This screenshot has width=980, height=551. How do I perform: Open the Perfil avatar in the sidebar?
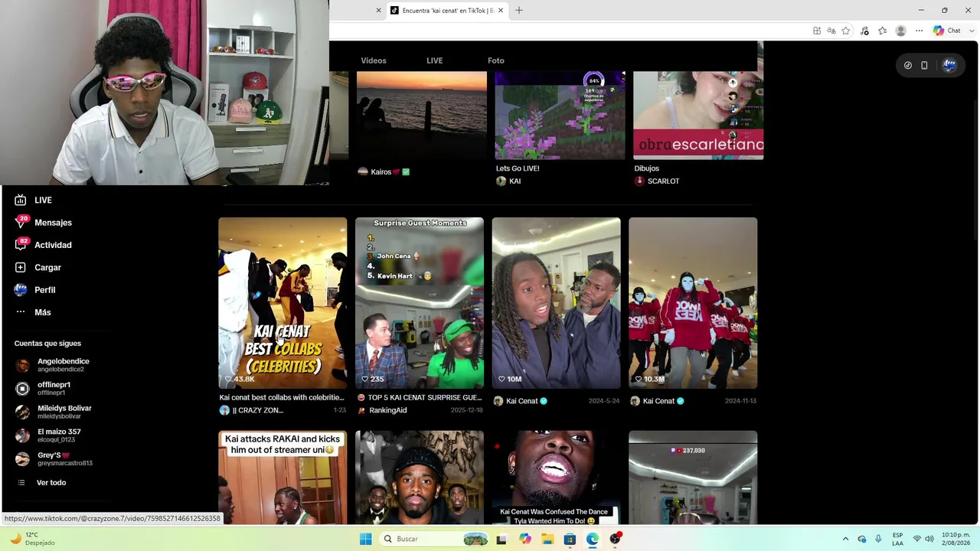click(x=21, y=290)
